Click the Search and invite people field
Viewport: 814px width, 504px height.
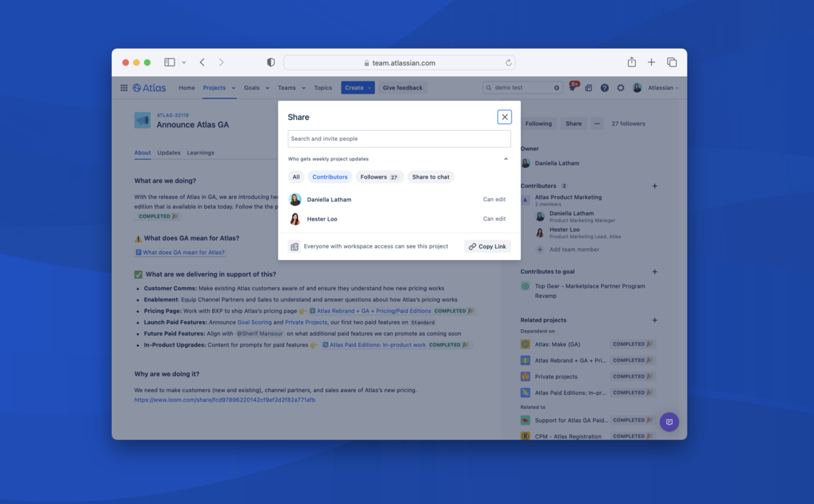pos(398,138)
